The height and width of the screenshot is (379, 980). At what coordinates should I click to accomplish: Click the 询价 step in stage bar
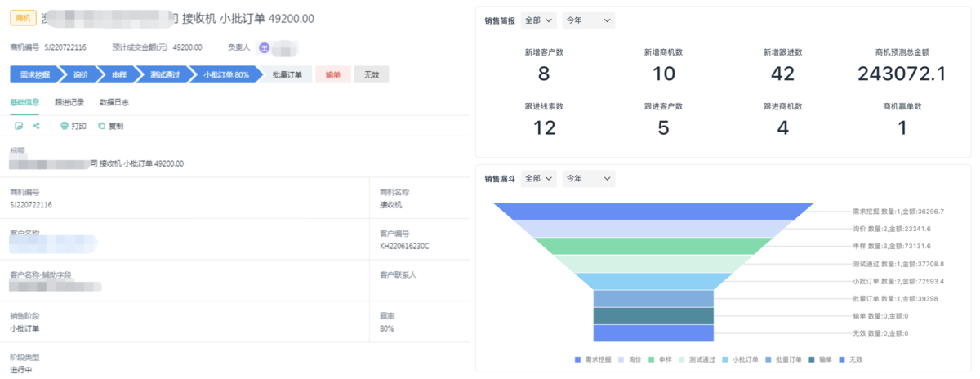tap(80, 75)
